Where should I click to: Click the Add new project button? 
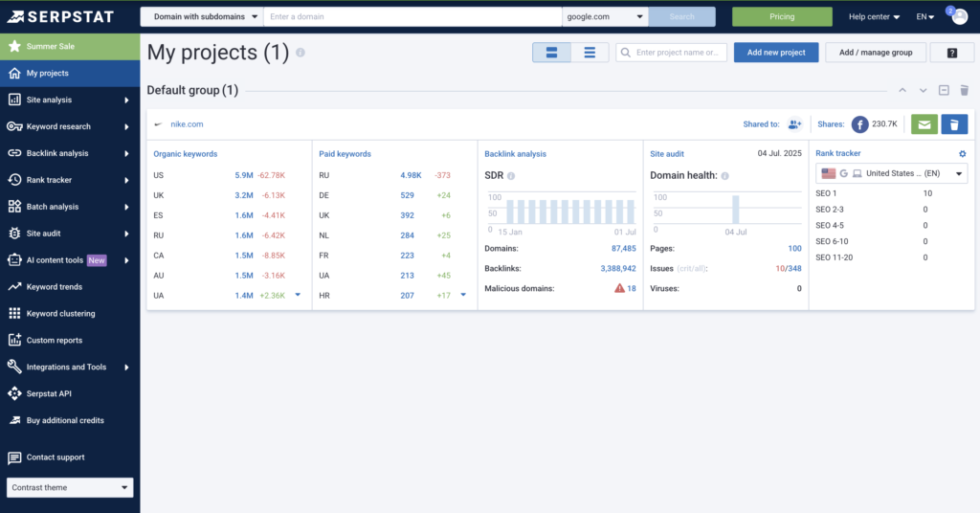pos(776,53)
